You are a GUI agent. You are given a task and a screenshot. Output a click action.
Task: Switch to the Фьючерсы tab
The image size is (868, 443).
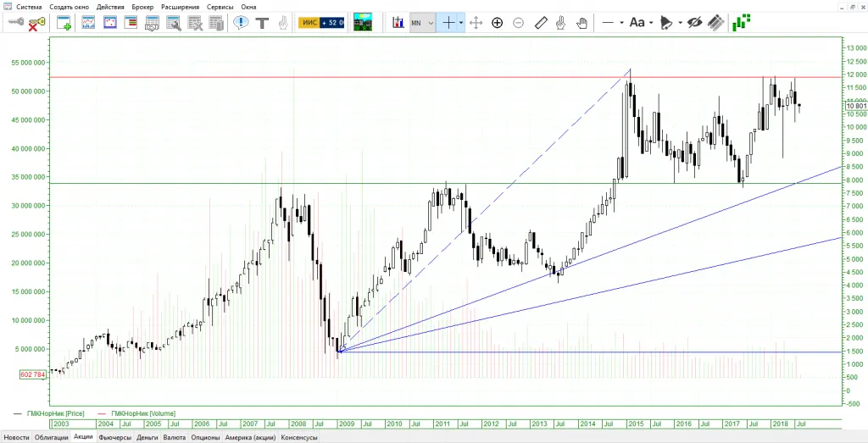pyautogui.click(x=114, y=437)
